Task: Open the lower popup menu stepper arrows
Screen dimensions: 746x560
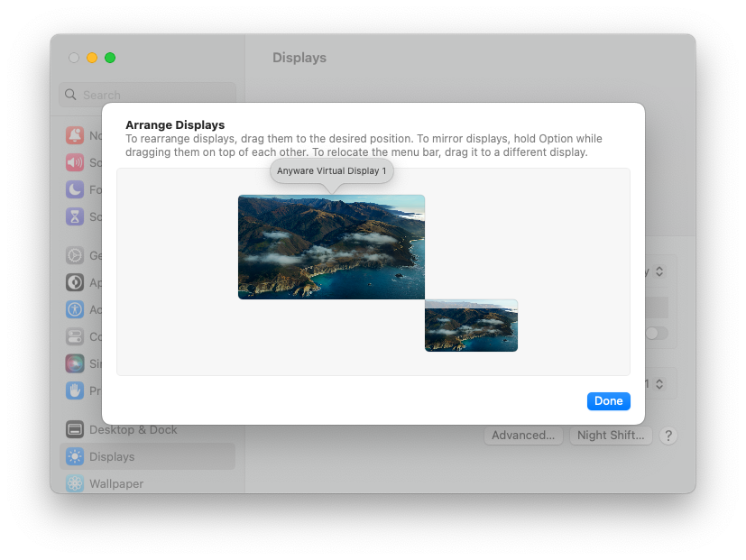Action: pos(659,384)
